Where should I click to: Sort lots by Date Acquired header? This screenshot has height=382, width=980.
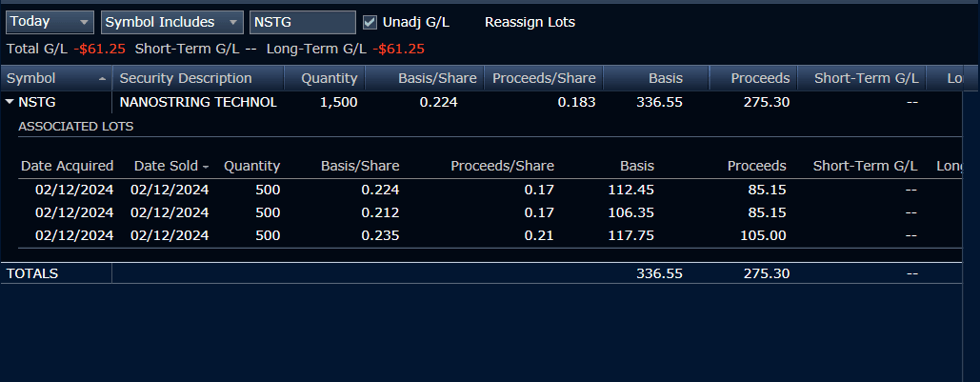pos(67,166)
